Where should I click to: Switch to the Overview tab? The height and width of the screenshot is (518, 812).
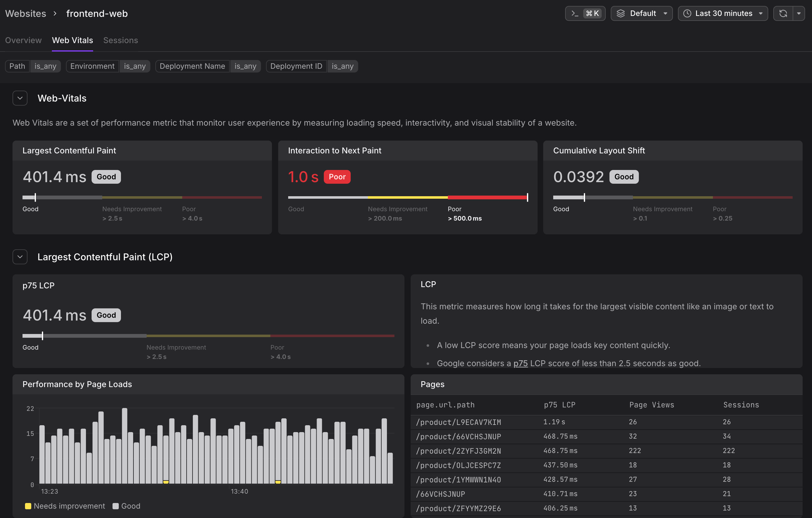click(x=23, y=40)
